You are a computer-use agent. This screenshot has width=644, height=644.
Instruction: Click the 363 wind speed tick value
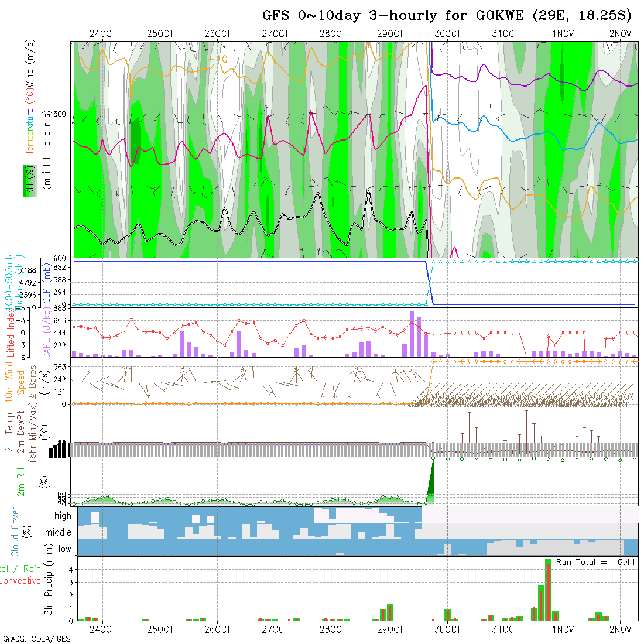pos(60,366)
